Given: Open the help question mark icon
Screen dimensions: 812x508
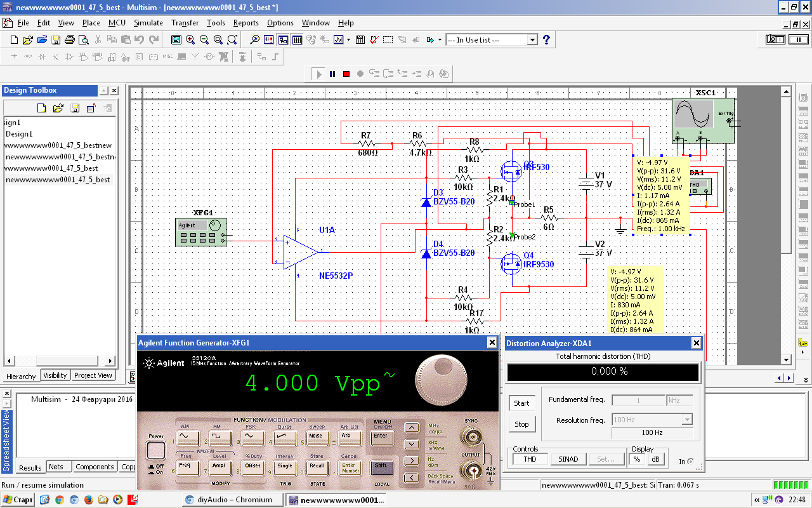Looking at the screenshot, I should [x=546, y=39].
